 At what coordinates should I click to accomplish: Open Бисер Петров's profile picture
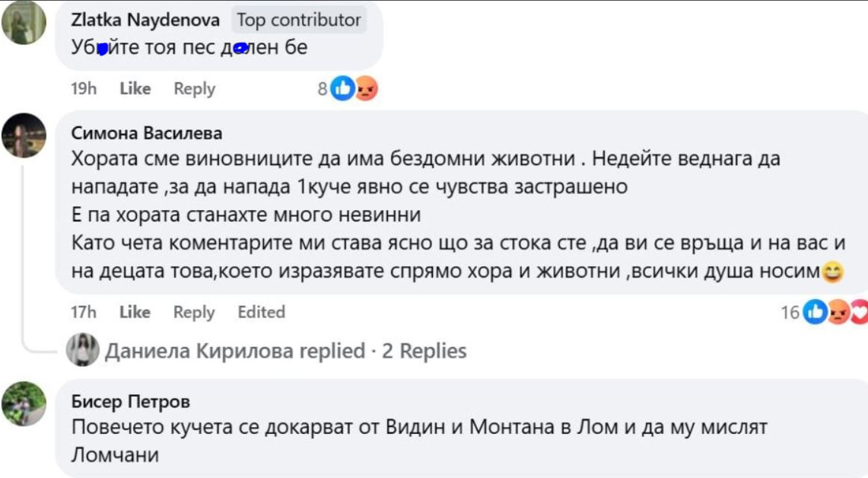click(x=24, y=403)
